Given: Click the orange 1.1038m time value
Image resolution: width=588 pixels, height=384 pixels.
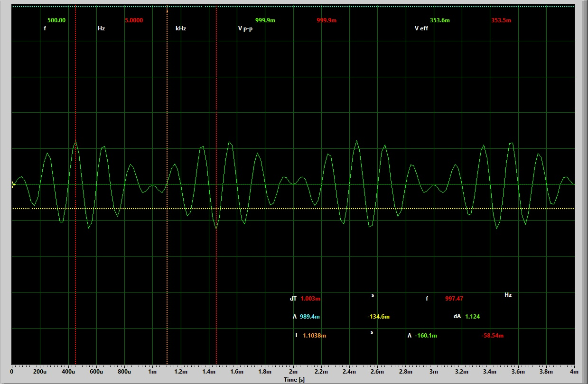Looking at the screenshot, I should (315, 335).
